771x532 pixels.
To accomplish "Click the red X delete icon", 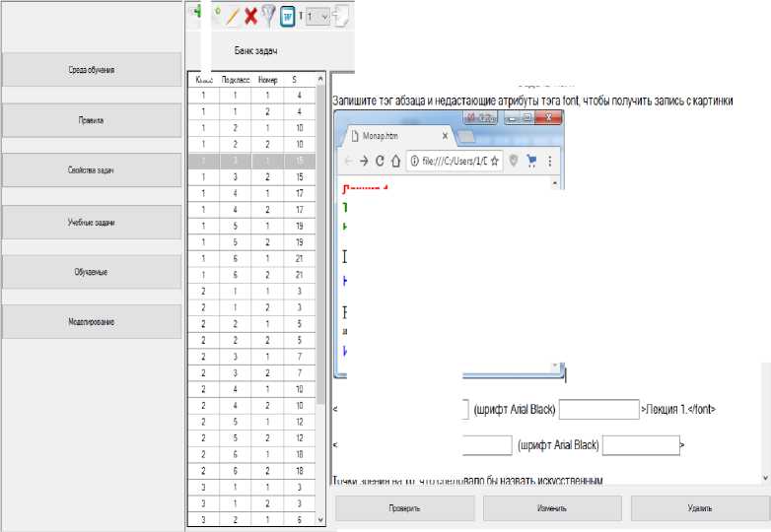I will (250, 16).
